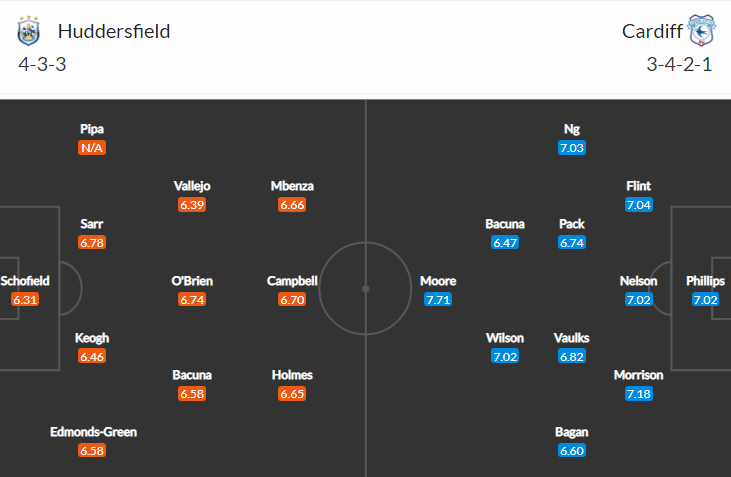Viewport: 731px width, 477px height.
Task: Click defender Flint's name
Action: [638, 186]
